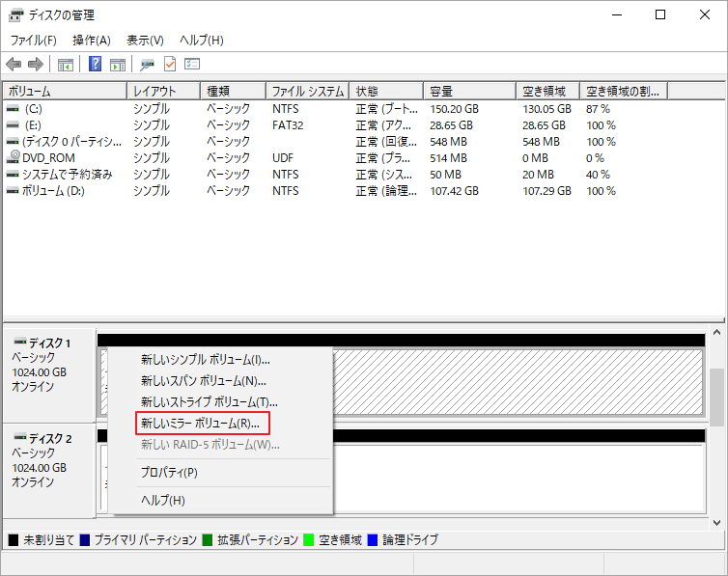Click the 40 % free percentage cell

pyautogui.click(x=598, y=175)
